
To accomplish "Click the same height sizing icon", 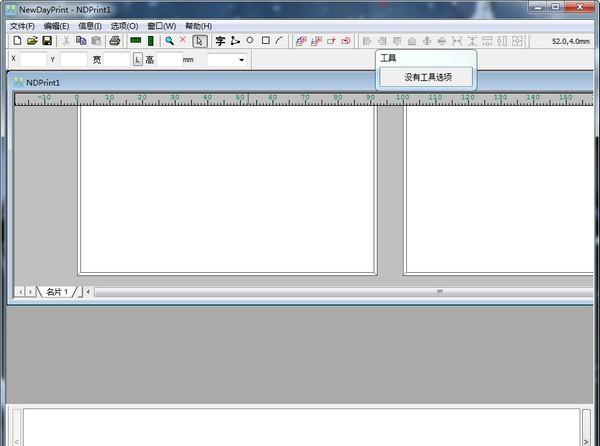I will pos(502,41).
